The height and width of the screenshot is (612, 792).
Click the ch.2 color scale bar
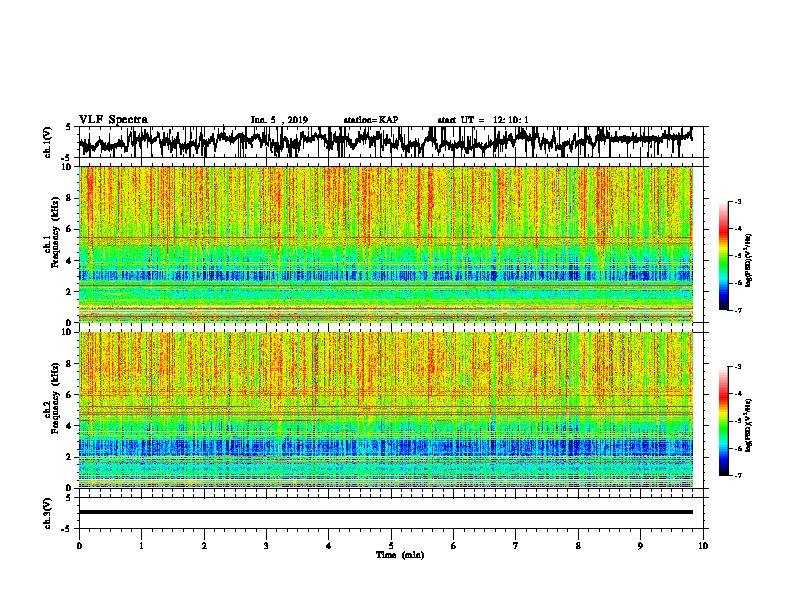724,421
